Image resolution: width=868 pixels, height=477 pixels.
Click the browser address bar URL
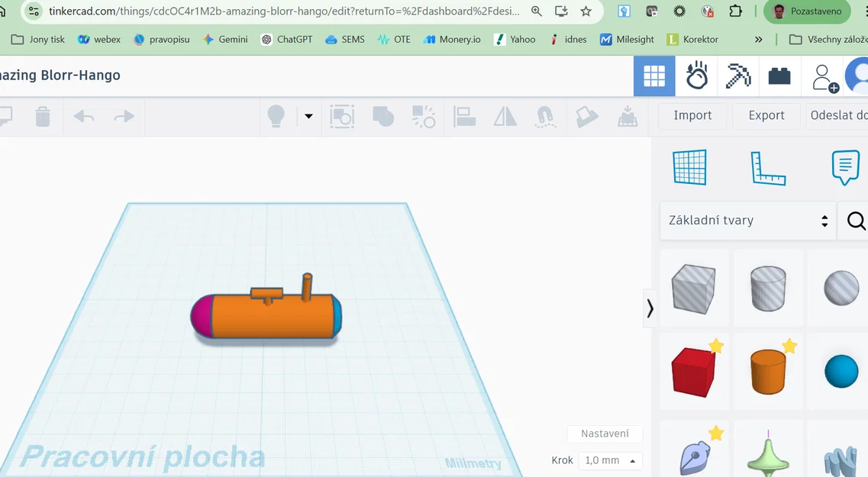coord(284,11)
